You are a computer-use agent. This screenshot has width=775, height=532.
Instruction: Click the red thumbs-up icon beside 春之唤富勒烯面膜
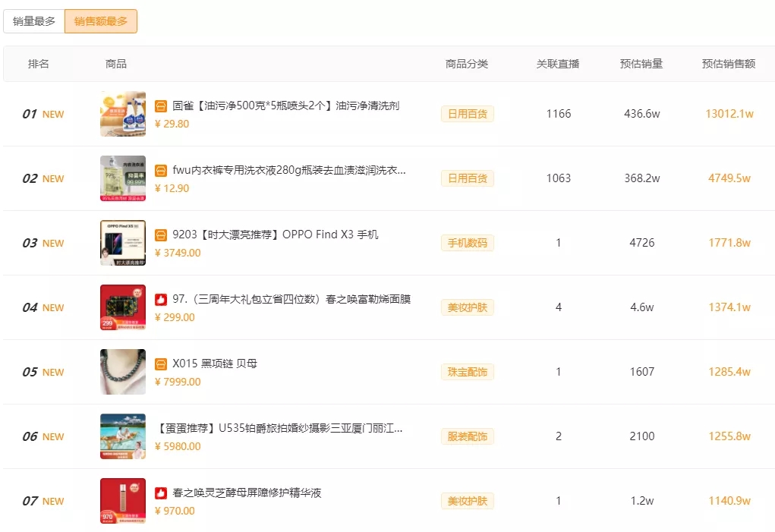click(x=161, y=300)
